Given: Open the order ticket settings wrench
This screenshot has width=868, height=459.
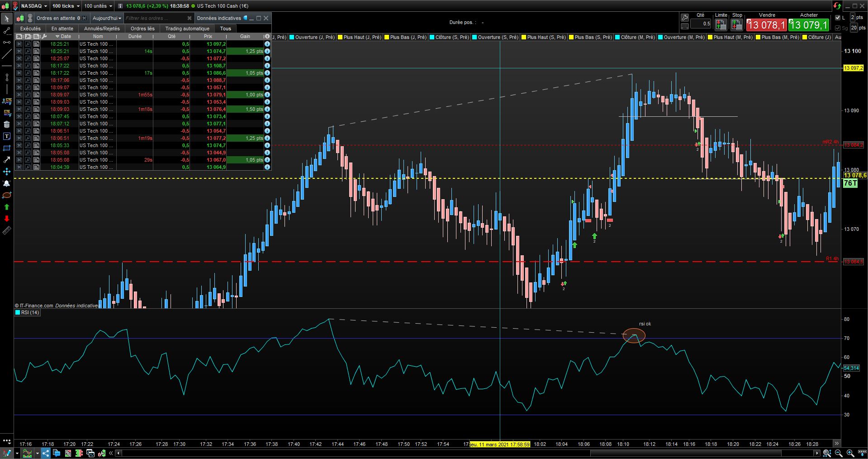Looking at the screenshot, I should [685, 18].
